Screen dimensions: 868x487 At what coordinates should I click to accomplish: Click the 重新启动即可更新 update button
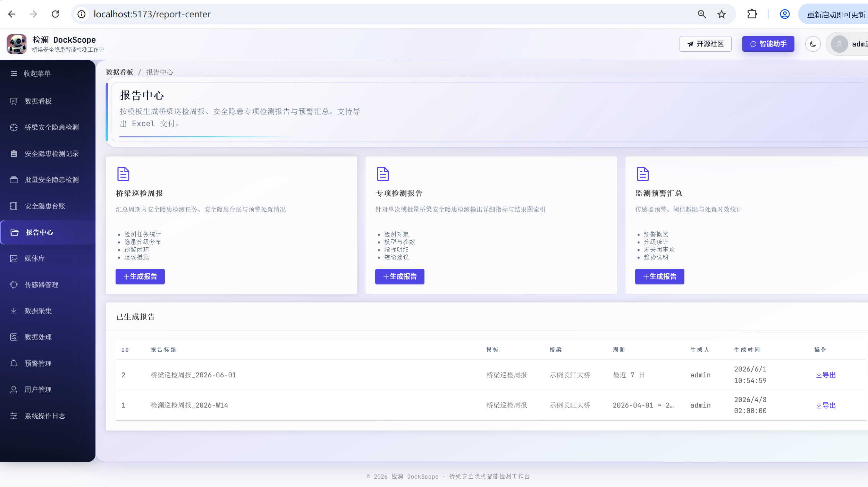[835, 15]
